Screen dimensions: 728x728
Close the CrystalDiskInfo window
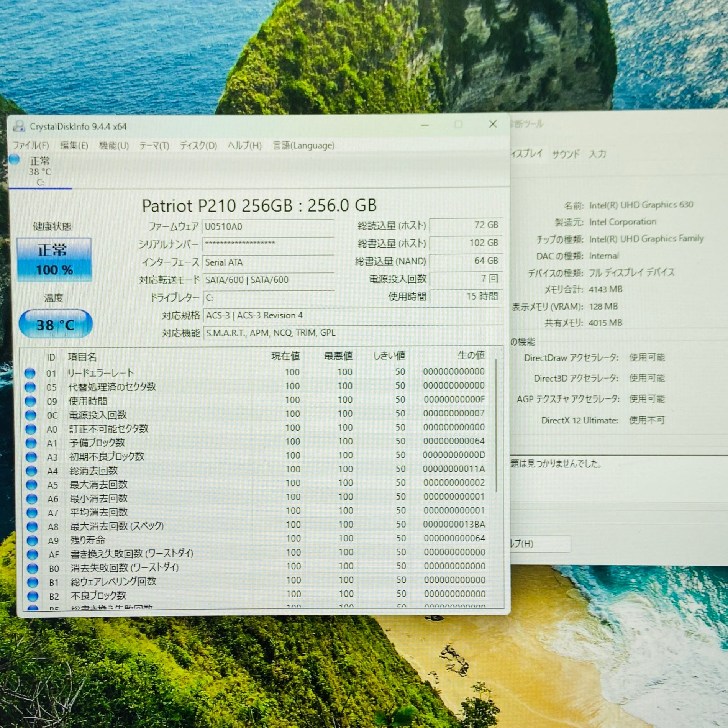[x=493, y=124]
